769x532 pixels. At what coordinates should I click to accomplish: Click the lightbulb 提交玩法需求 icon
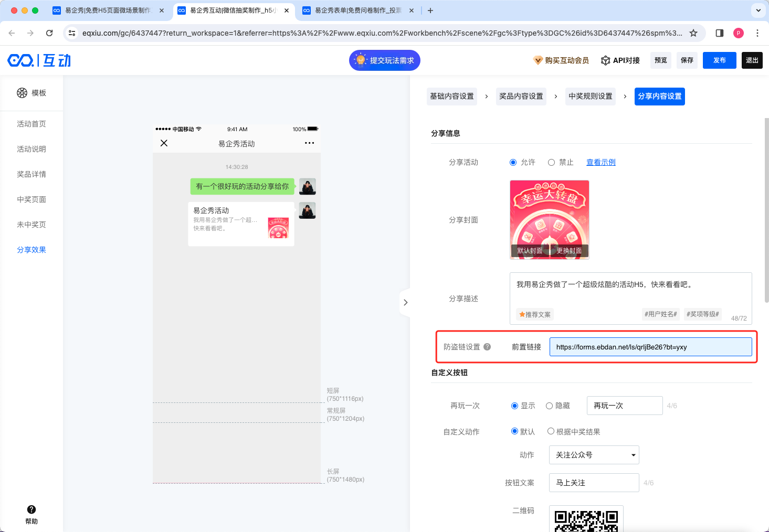pos(361,60)
